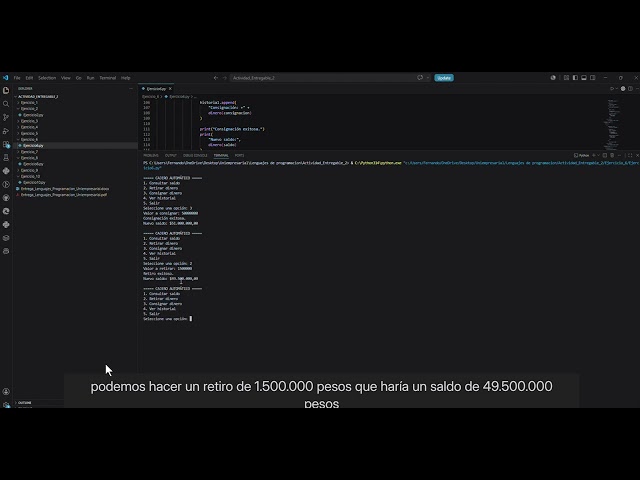Open the Microsoft Edge Tools activity icon
Viewport: 640px width, 480px height.
(x=6, y=211)
